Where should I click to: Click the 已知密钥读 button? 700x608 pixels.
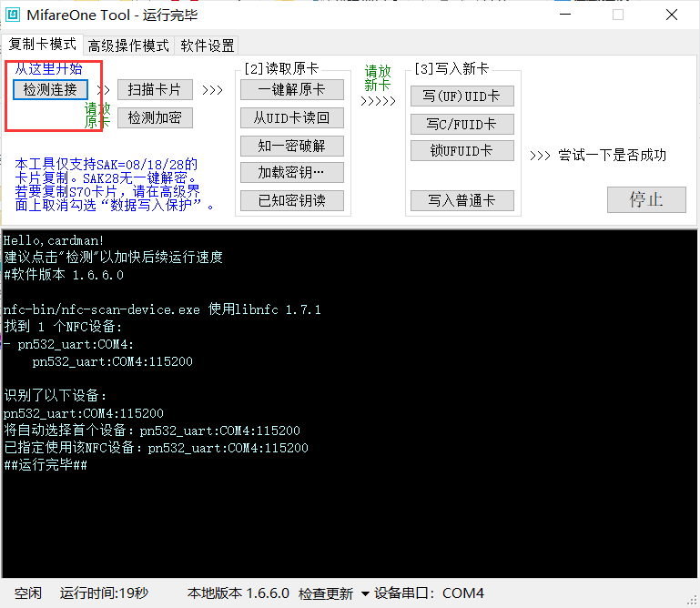coord(292,200)
